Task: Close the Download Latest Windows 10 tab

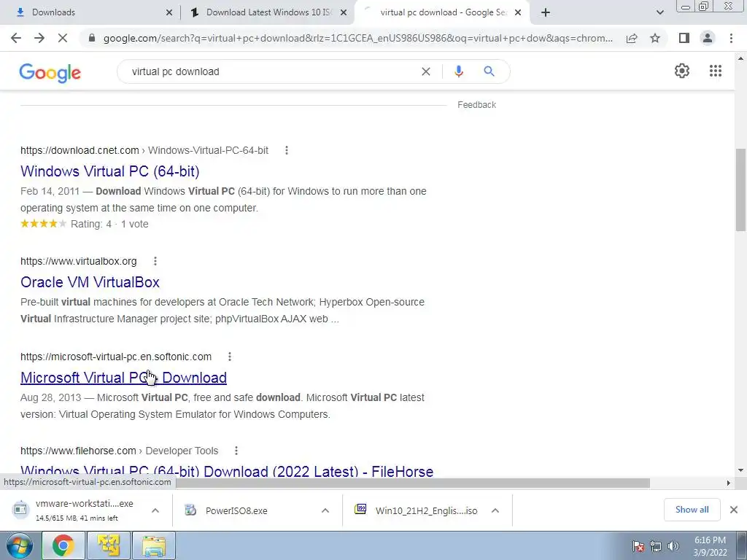Action: (x=344, y=12)
